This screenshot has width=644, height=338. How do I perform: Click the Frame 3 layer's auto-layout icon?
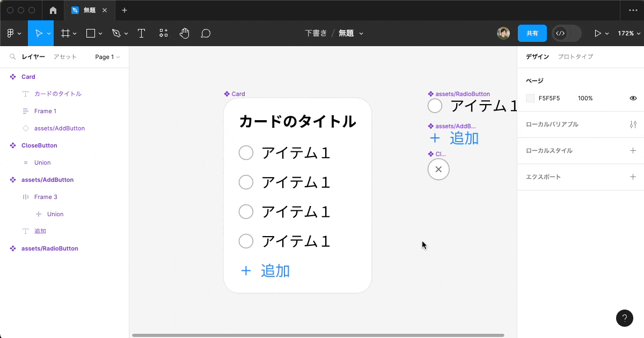(x=26, y=197)
